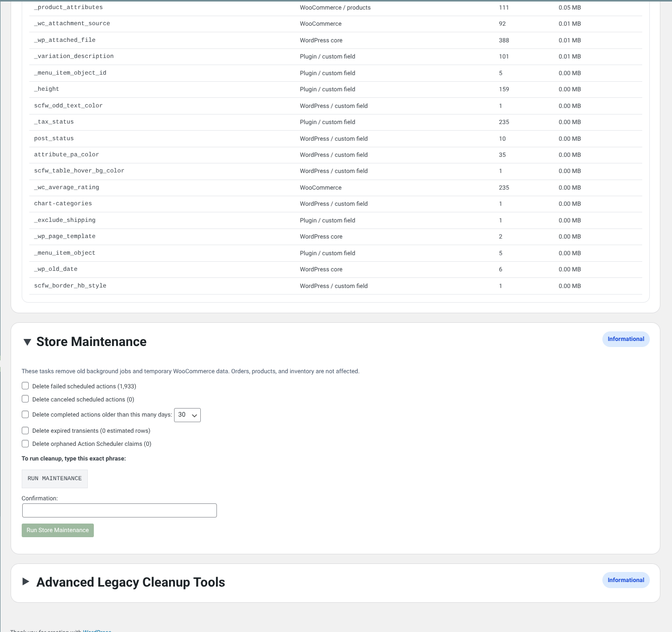
Task: Select Delete expired transients checkbox
Action: (25, 431)
